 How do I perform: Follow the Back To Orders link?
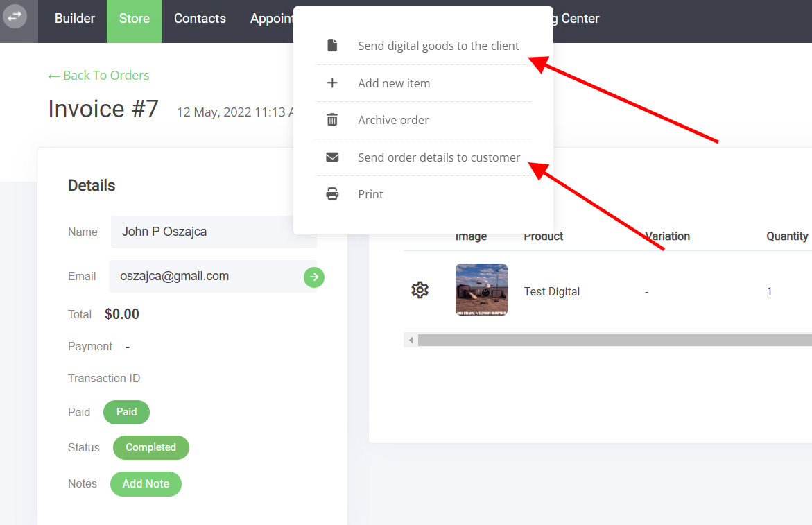(x=98, y=75)
